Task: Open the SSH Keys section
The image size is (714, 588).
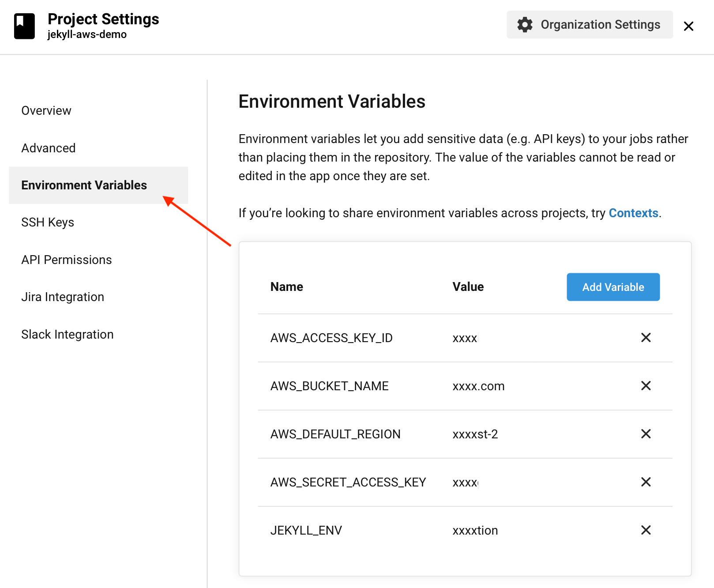Action: pos(48,222)
